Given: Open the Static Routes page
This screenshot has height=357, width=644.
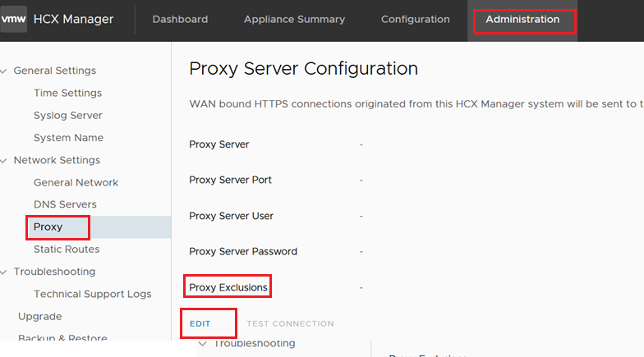Looking at the screenshot, I should pos(67,249).
